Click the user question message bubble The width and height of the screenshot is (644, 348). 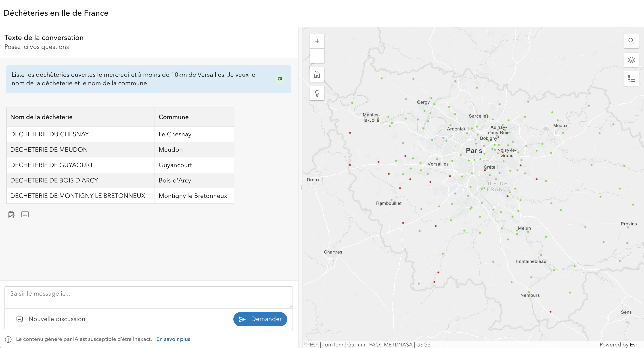point(148,79)
